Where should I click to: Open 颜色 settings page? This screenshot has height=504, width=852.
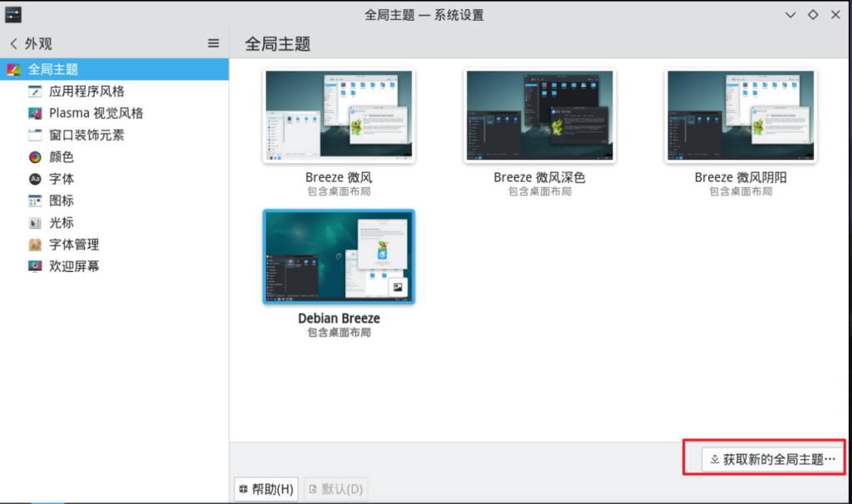[114, 157]
